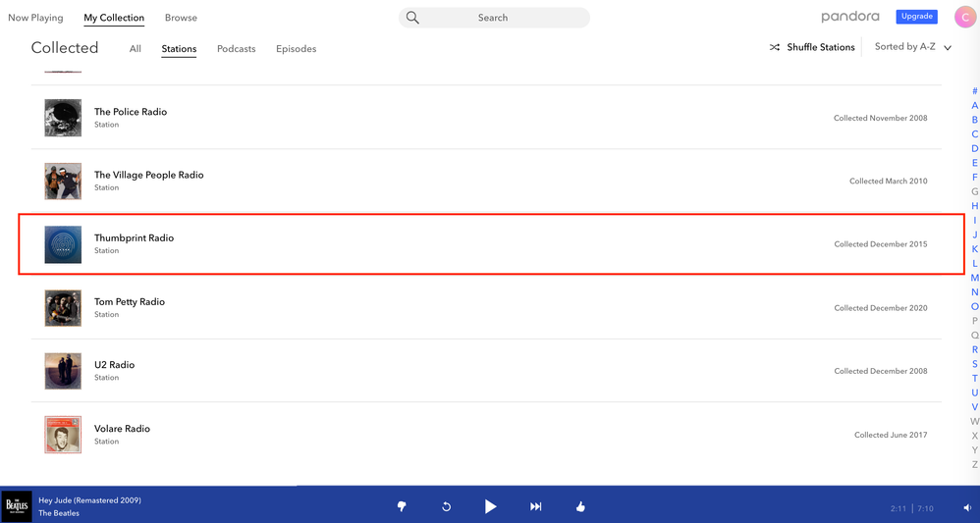Jump to letter F in alphabet index
Screen dimensions: 980x523
pos(974,178)
